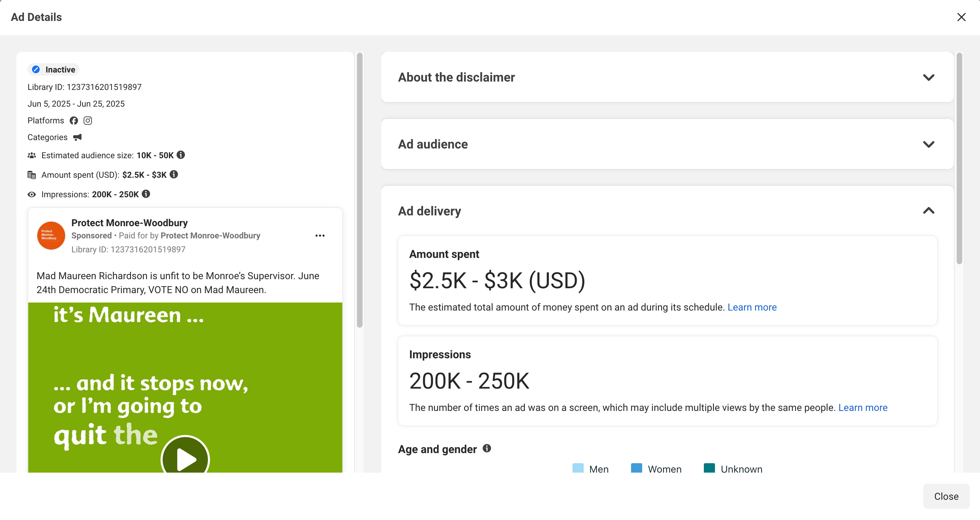This screenshot has height=520, width=980.
Task: Expand the Ad audience section
Action: (928, 144)
